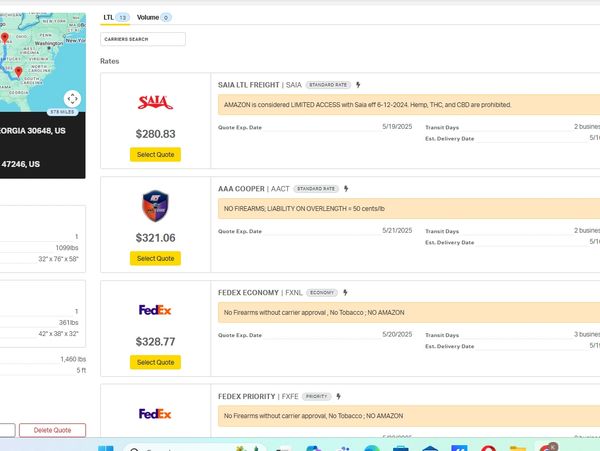Click the Economy badge on FedEx Economy row

click(x=321, y=292)
